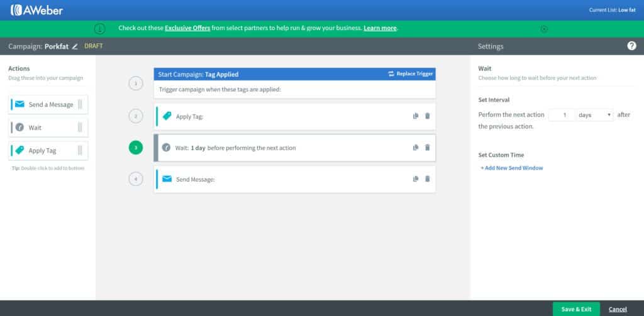644x316 pixels.
Task: Add New Send Window link
Action: tap(512, 168)
